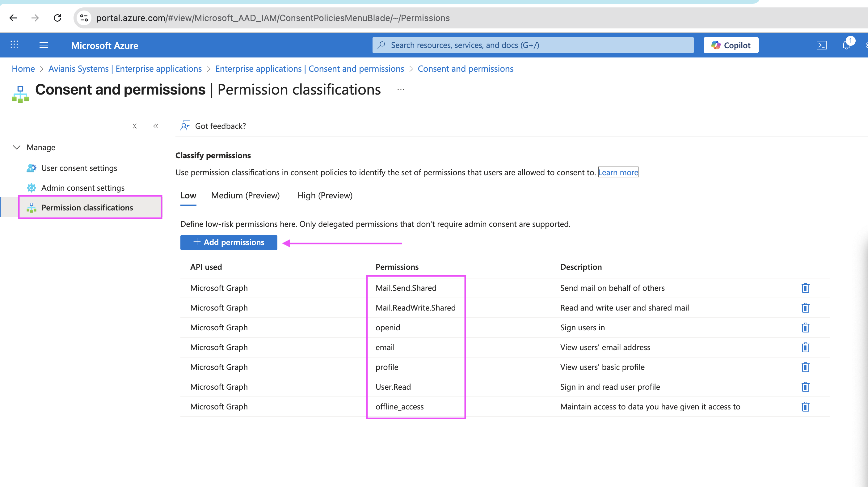The width and height of the screenshot is (868, 487).
Task: Click the Description column header
Action: 581,267
